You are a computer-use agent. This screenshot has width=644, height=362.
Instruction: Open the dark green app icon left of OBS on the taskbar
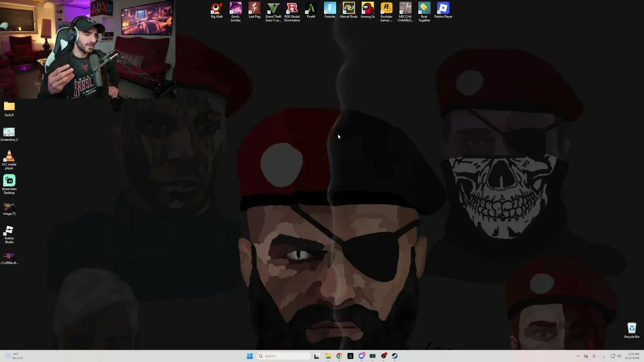coord(372,356)
